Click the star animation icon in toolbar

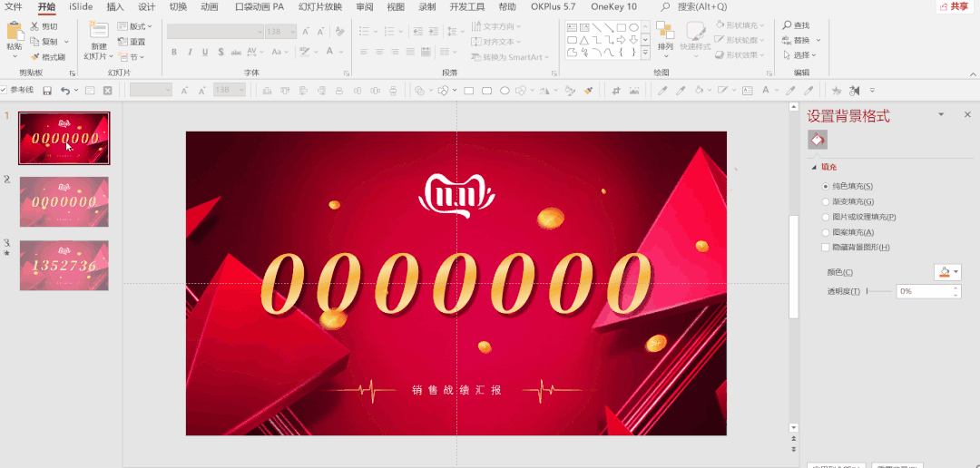click(x=837, y=91)
